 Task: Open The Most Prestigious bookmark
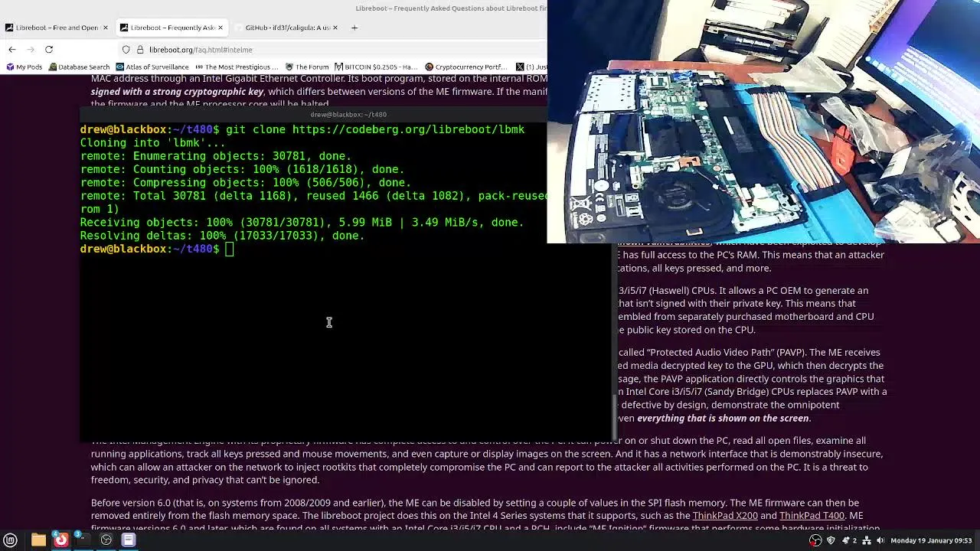(237, 67)
